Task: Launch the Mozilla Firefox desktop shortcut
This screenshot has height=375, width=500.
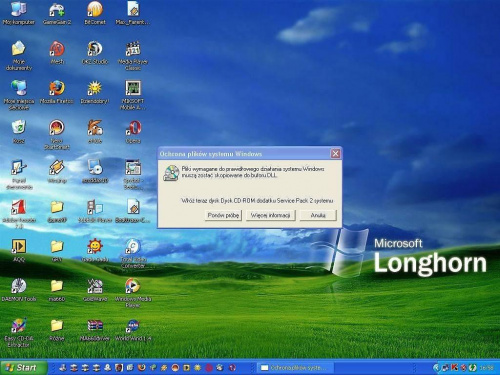Action: click(57, 92)
